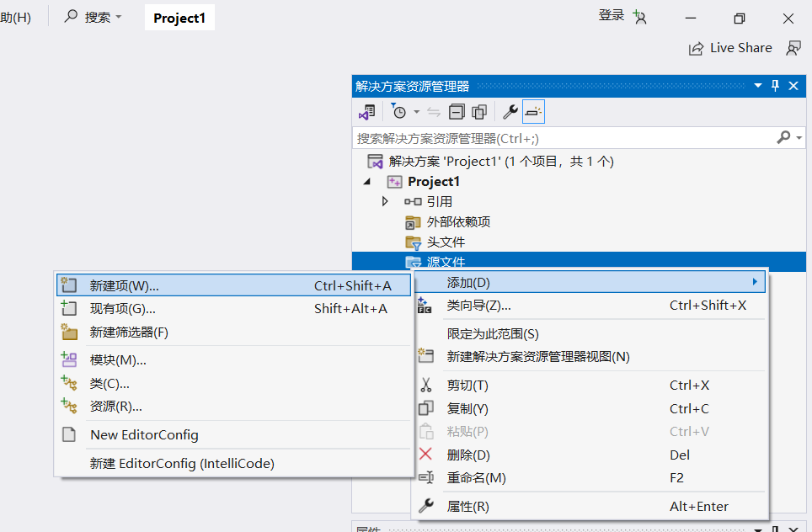Image resolution: width=812 pixels, height=532 pixels.
Task: Click the New Item entry in the Add submenu
Action: coord(233,285)
